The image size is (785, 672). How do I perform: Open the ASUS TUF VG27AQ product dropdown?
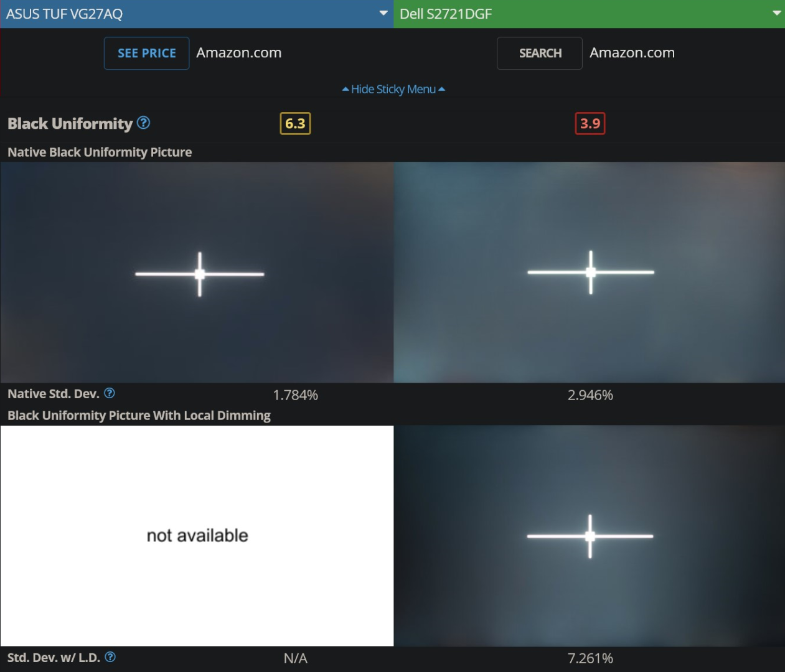(x=197, y=14)
